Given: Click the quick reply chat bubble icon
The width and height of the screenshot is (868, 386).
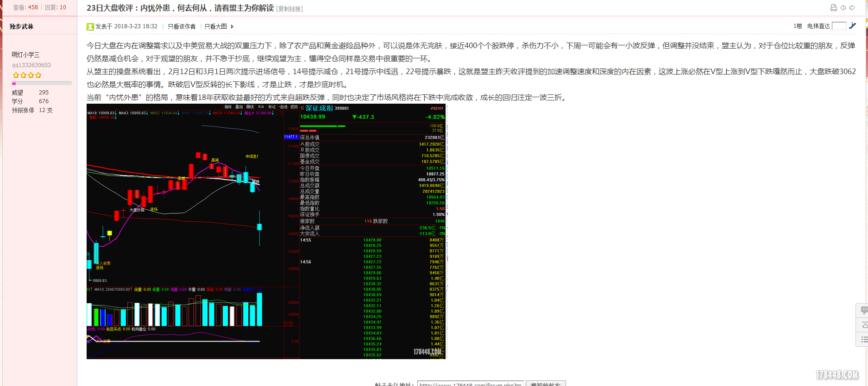Looking at the screenshot, I should [864, 310].
